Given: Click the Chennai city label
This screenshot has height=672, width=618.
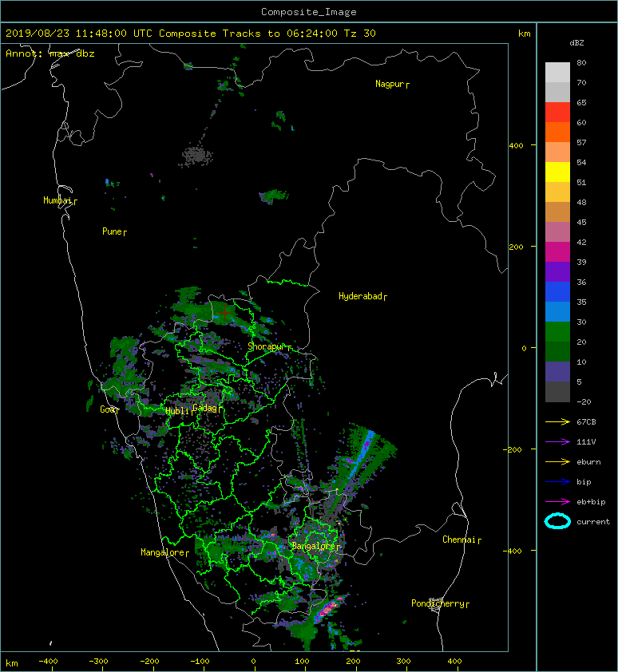Looking at the screenshot, I should pyautogui.click(x=459, y=540).
